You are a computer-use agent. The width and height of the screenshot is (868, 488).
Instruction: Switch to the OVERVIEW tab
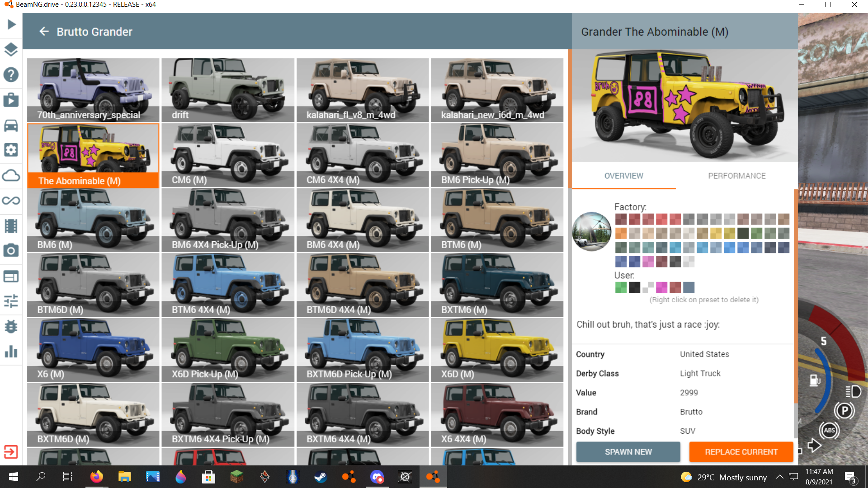click(624, 176)
